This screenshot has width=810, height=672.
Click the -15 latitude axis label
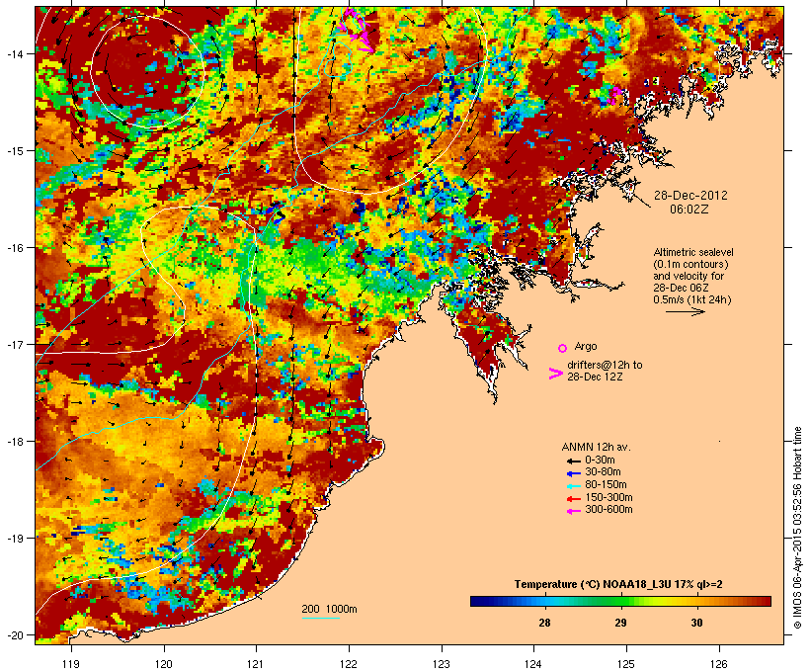point(14,151)
